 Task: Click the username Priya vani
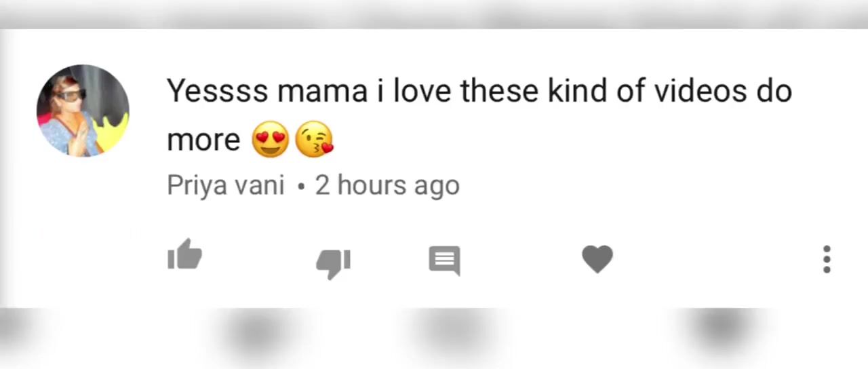225,185
